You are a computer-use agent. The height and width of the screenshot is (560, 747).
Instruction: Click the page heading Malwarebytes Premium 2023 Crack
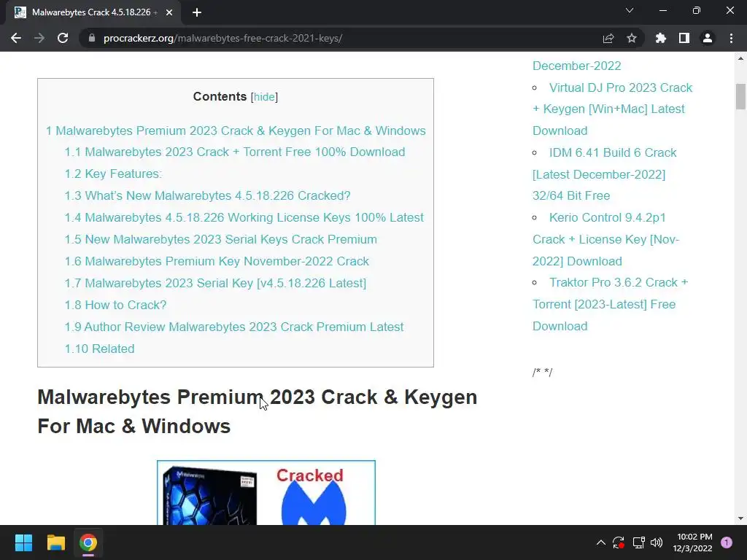(x=258, y=411)
